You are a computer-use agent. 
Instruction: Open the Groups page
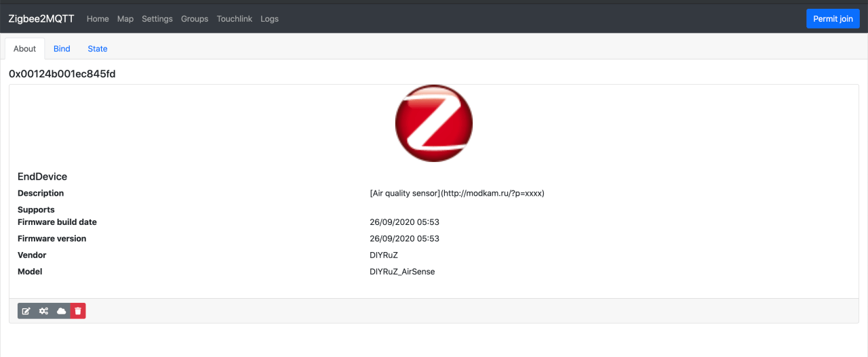coord(195,19)
